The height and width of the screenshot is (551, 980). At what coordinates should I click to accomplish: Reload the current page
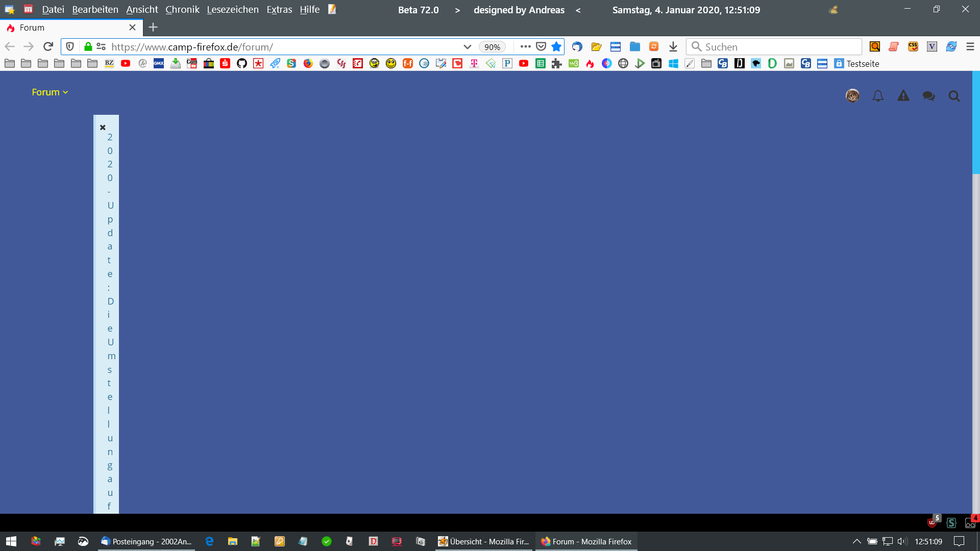(48, 46)
